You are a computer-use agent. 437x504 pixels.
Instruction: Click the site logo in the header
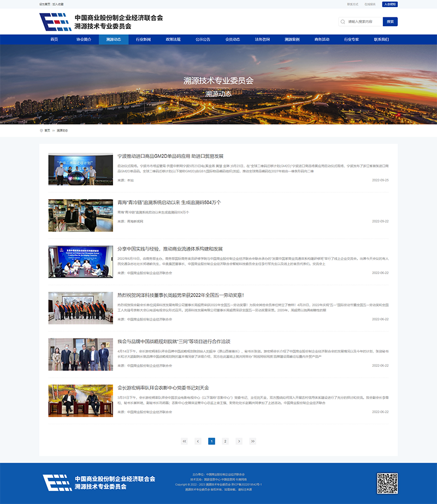(x=101, y=22)
